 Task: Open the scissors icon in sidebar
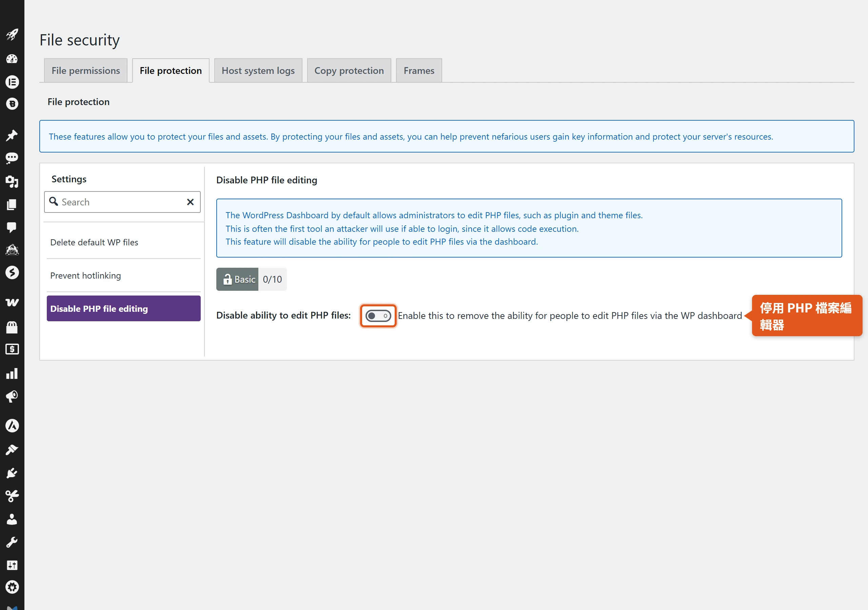coord(12,496)
